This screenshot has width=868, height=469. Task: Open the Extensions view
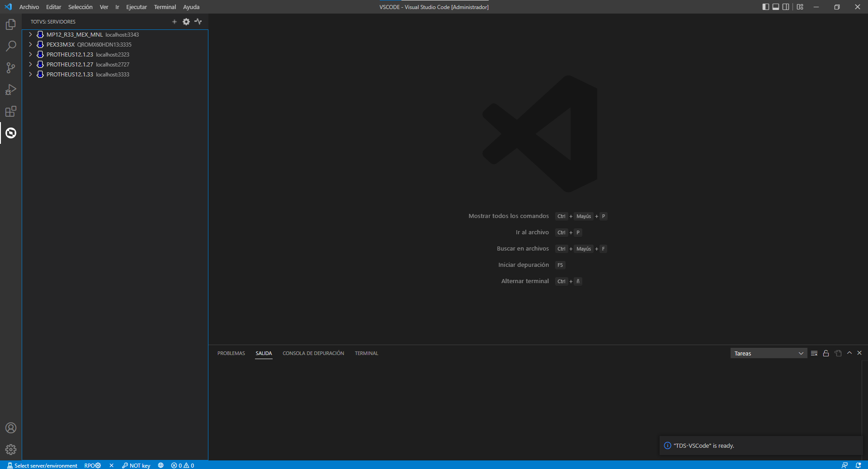pos(11,111)
